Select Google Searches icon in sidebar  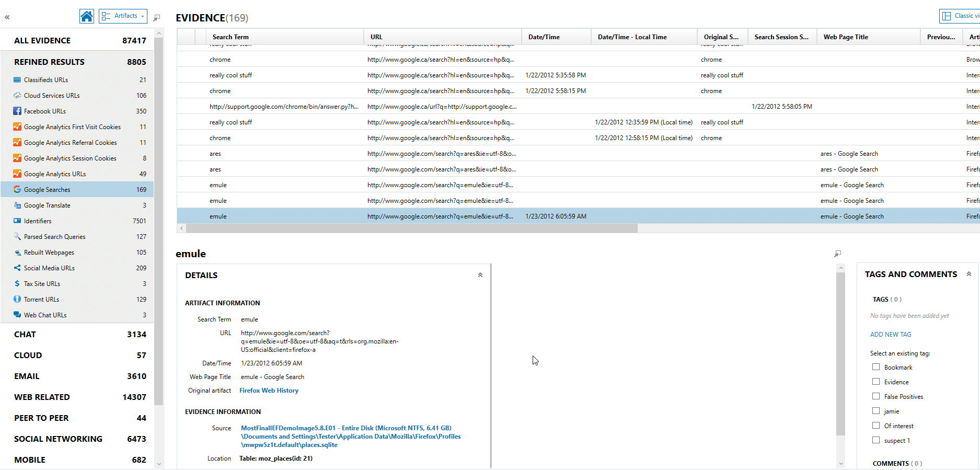[17, 190]
